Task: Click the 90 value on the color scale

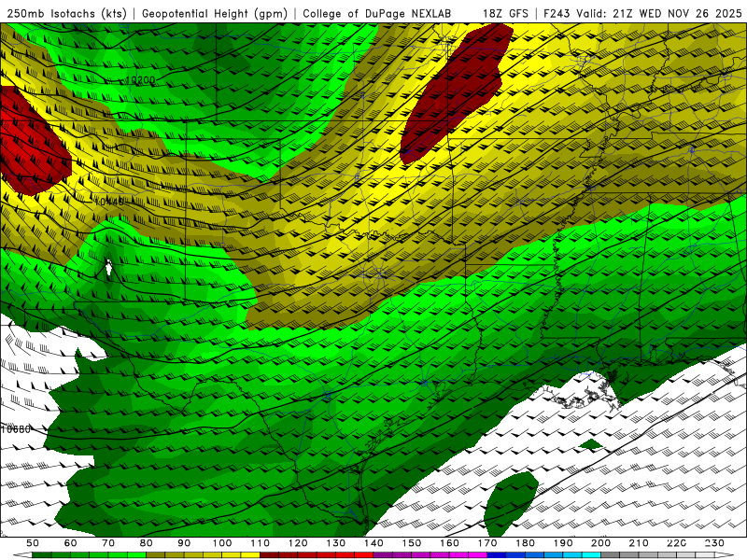Action: (184, 543)
